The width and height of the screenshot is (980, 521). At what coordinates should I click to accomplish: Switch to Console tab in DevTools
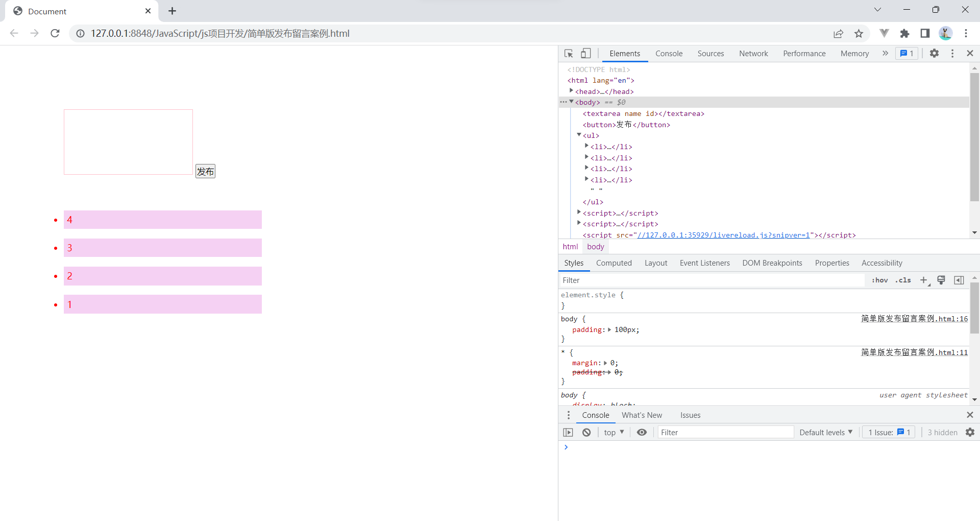click(x=669, y=54)
